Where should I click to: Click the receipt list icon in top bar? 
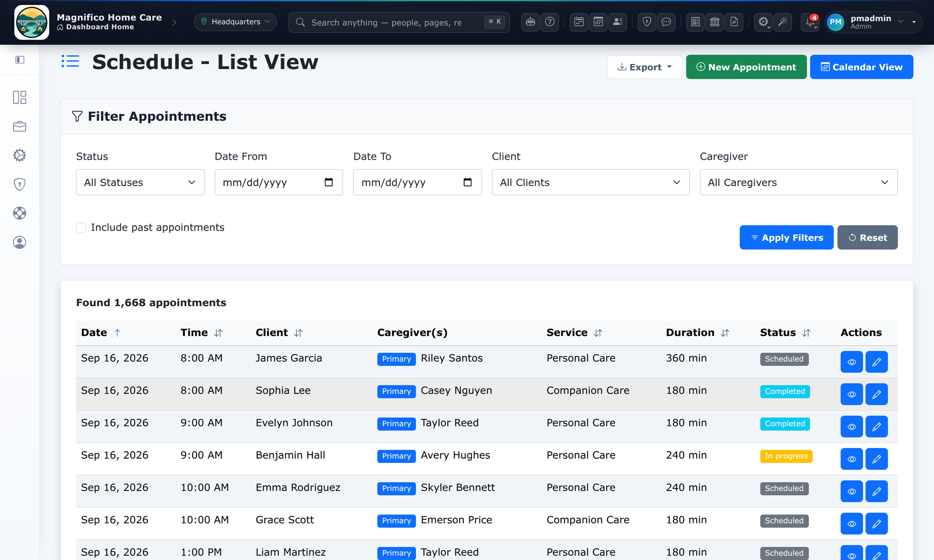coord(695,22)
